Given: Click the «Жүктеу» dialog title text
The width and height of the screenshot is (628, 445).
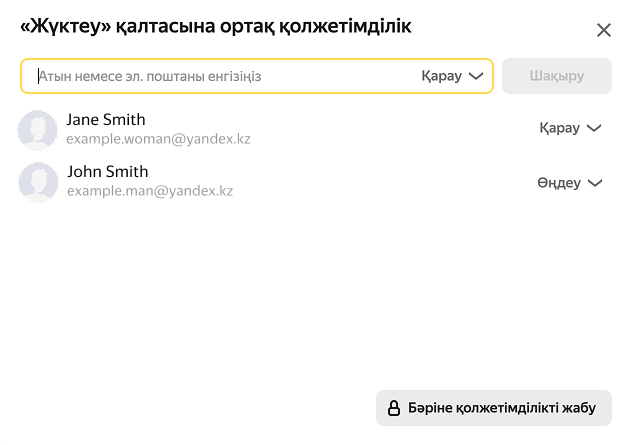Looking at the screenshot, I should [216, 27].
